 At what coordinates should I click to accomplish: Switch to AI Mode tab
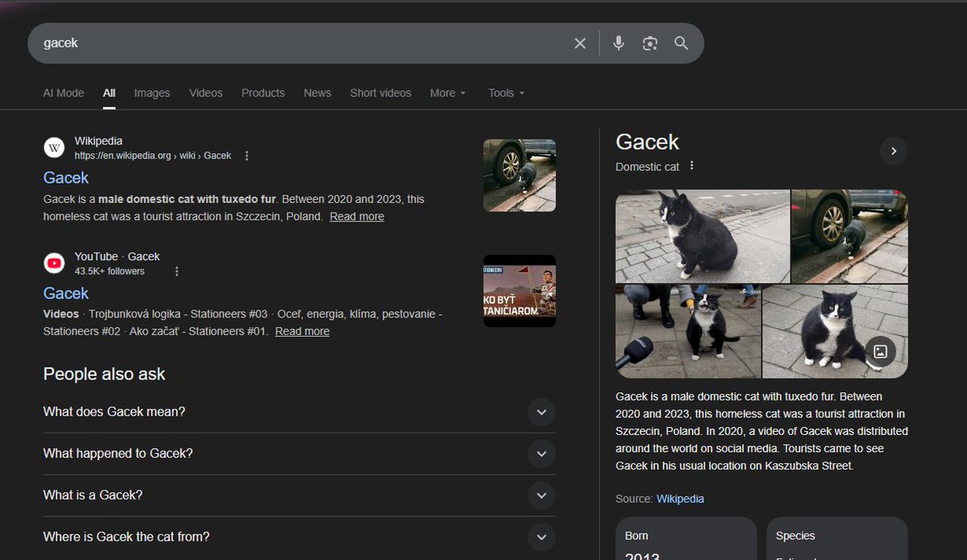[64, 93]
